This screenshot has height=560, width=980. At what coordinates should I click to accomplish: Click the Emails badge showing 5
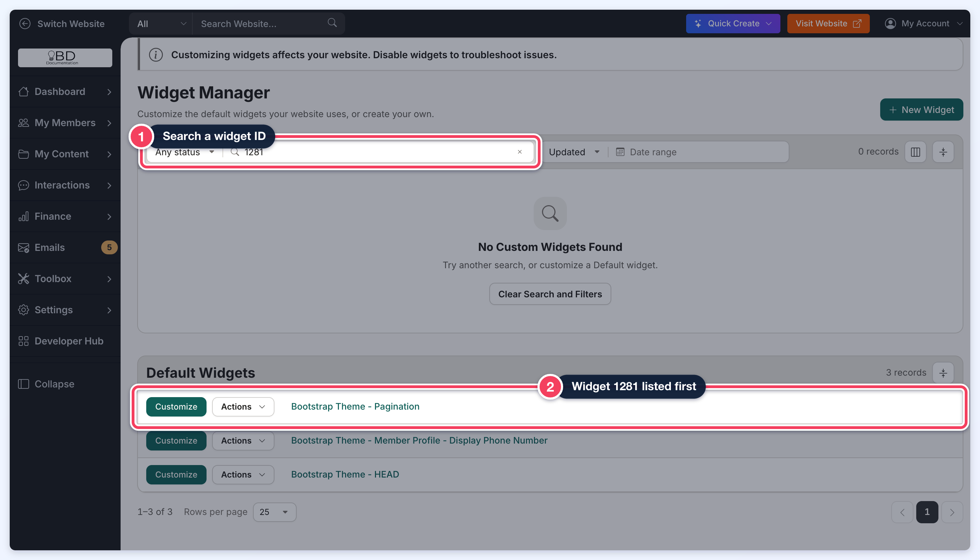click(x=109, y=247)
